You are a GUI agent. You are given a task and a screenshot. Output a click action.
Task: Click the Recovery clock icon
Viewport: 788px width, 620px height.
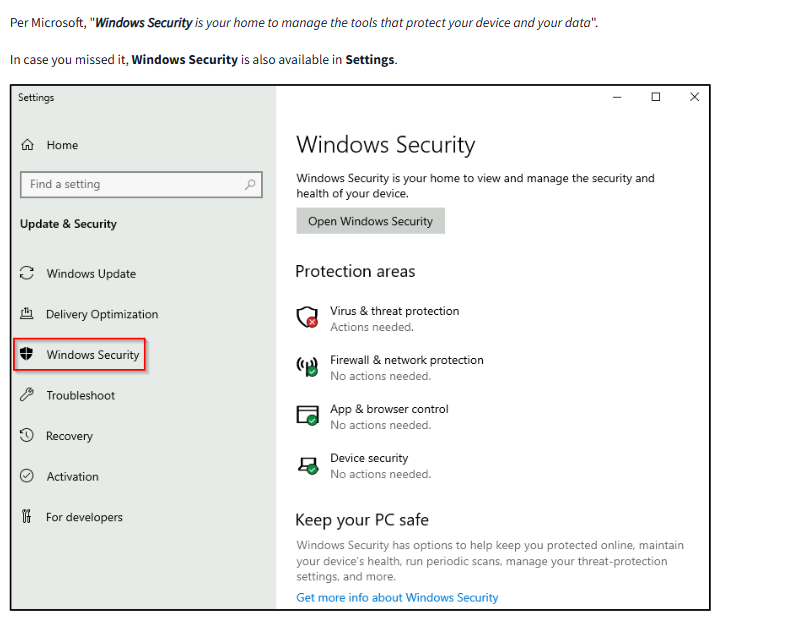(27, 436)
